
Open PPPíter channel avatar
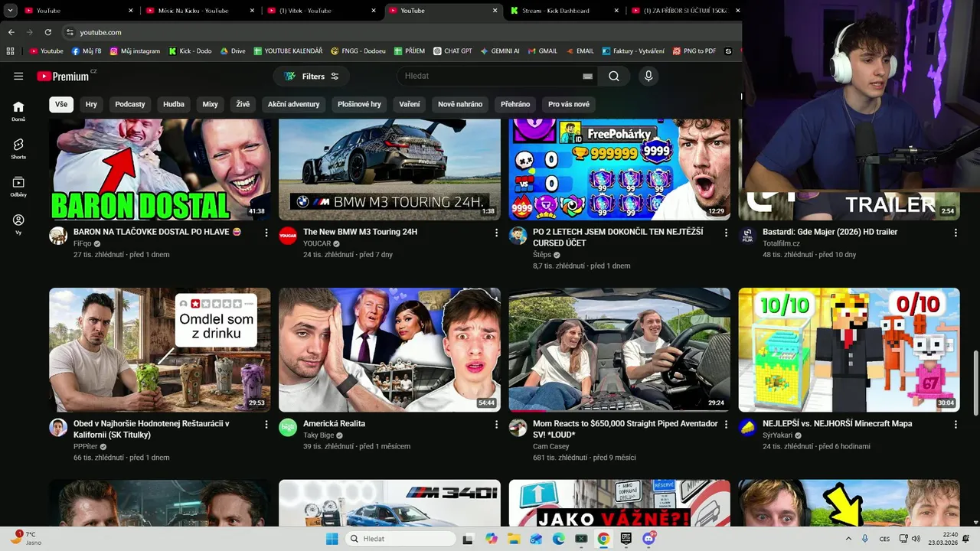[x=58, y=427]
